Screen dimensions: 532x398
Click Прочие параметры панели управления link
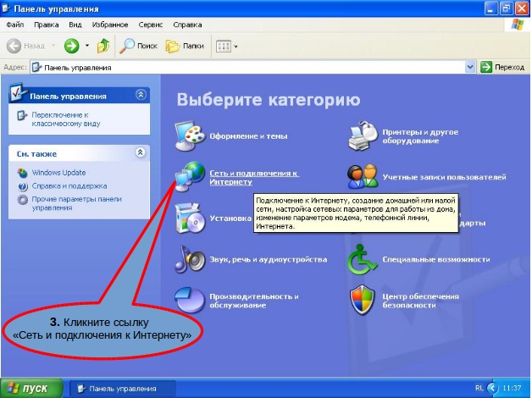tap(77, 203)
